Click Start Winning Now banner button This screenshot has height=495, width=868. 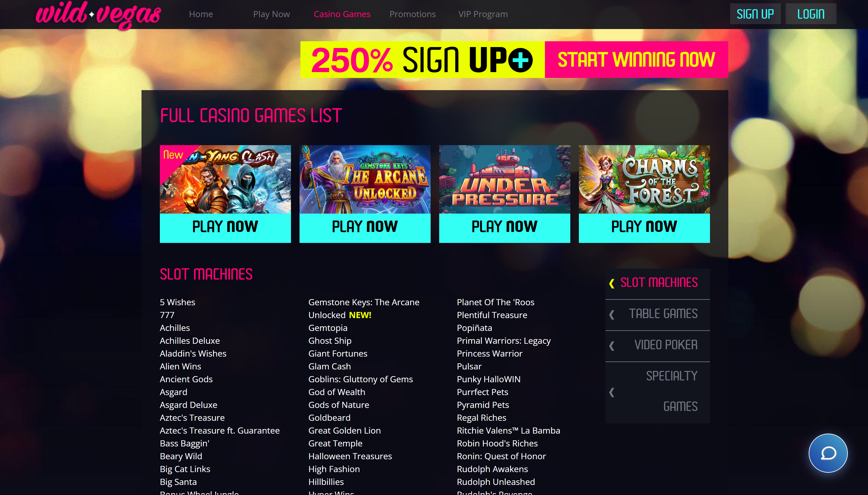pos(636,60)
